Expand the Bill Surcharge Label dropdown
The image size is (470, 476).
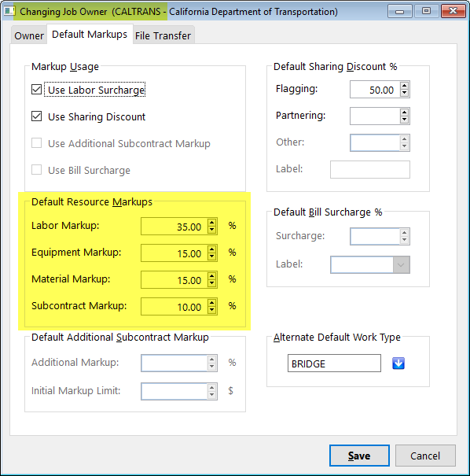pos(401,264)
